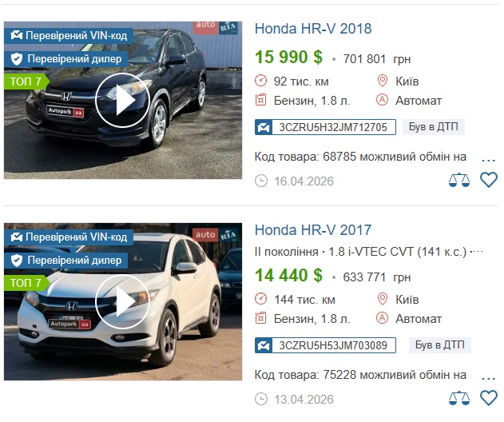Expand the 2017 listing description with the ellipsis

(x=488, y=377)
